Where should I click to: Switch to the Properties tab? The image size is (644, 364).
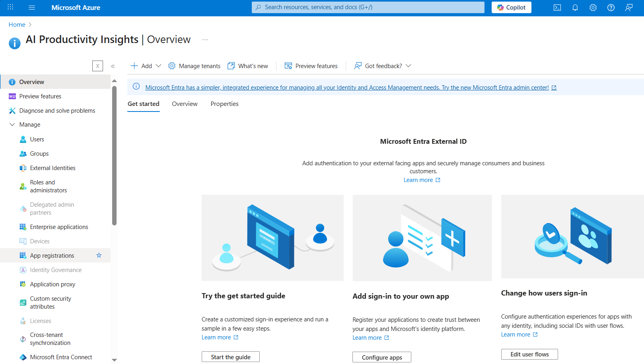225,104
